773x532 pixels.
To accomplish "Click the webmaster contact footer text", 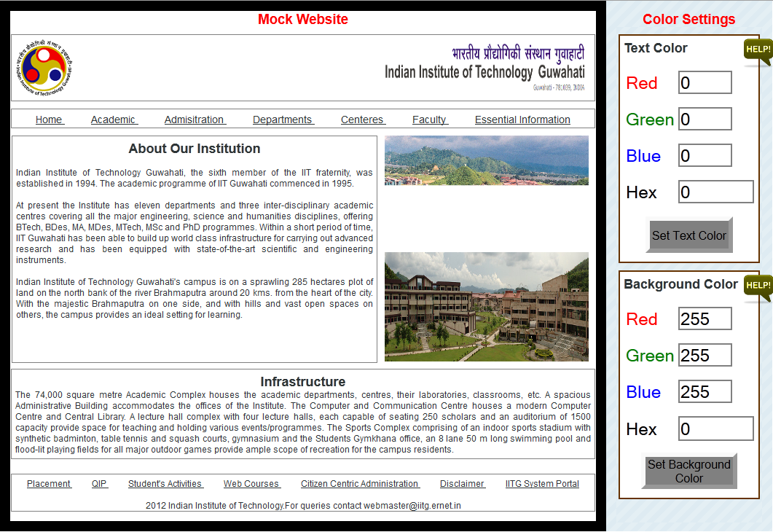I will coord(303,505).
